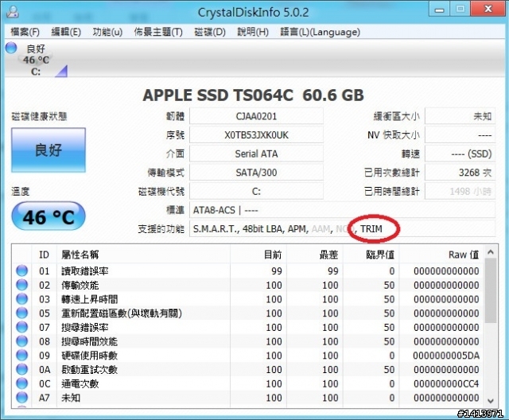This screenshot has height=420, width=509.
Task: Click the 緩衝區大小 value 未知
Action: click(x=460, y=116)
